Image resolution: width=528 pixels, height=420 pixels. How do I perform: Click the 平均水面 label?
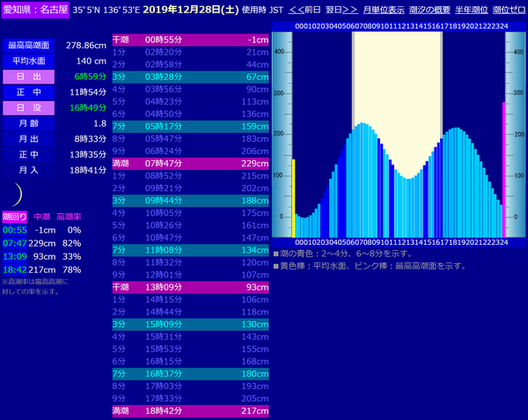(29, 61)
